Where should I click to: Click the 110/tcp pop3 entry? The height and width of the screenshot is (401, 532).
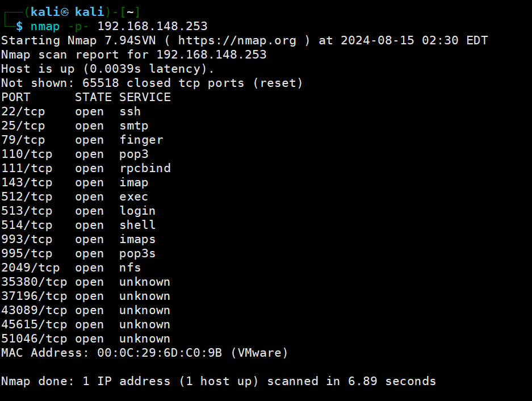point(74,154)
